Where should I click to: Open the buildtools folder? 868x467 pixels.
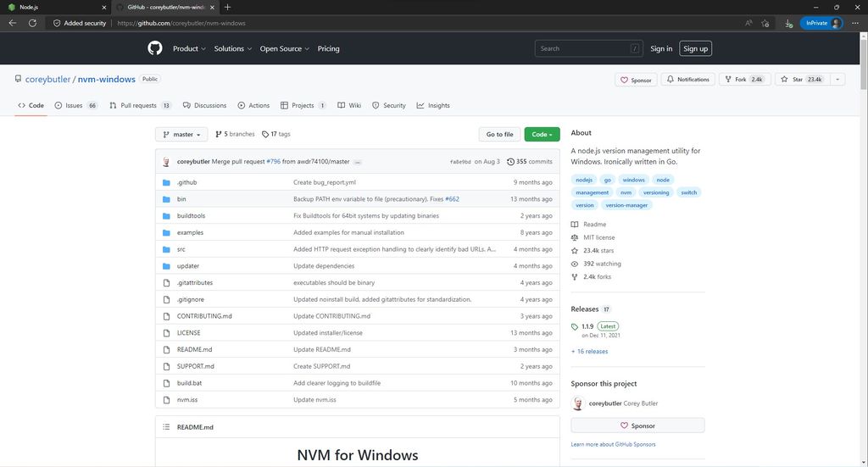(x=191, y=216)
